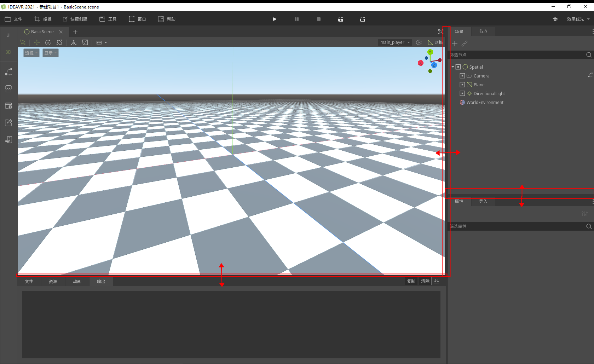Image resolution: width=594 pixels, height=364 pixels.
Task: Click the graduation cap tutorial icon
Action: pyautogui.click(x=555, y=19)
